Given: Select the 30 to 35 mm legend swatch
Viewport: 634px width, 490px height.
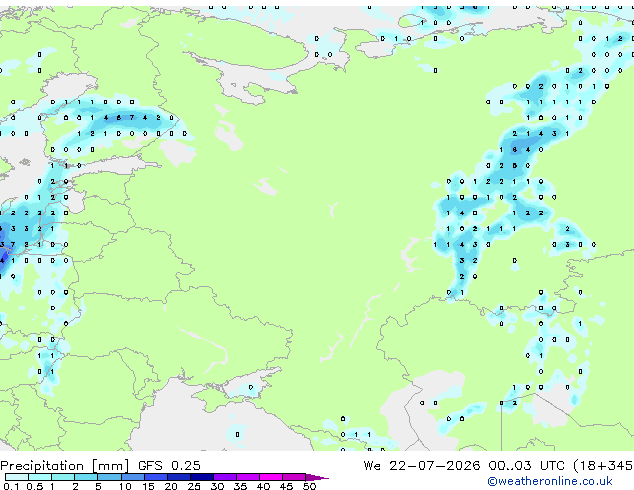Looking at the screenshot, I should pyautogui.click(x=224, y=477).
